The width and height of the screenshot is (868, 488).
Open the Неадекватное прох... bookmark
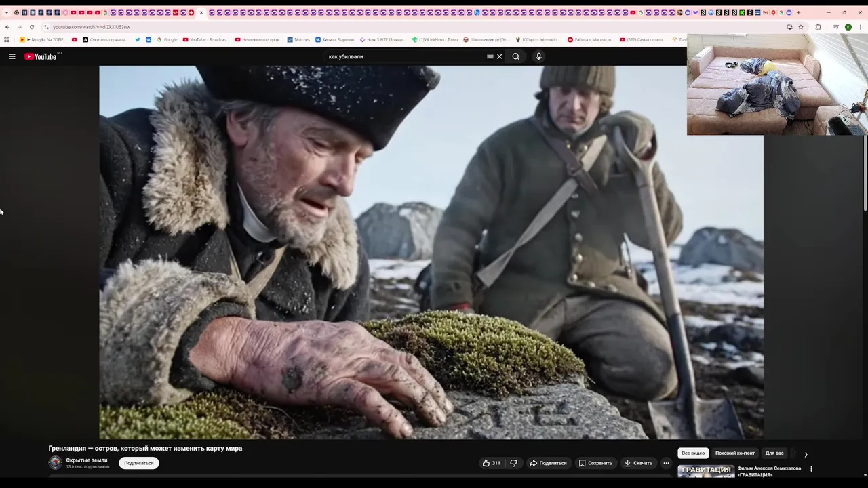tap(258, 40)
